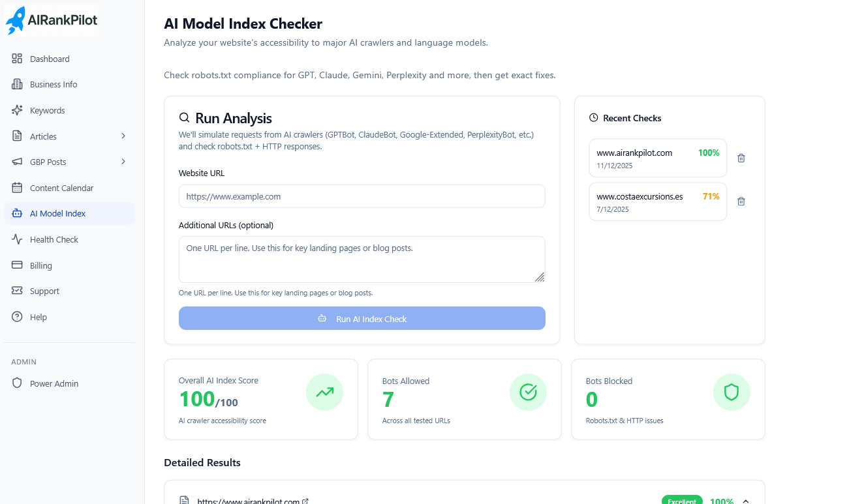Delete the www.airankpilot.com recent check
This screenshot has height=504, width=864.
[x=741, y=158]
